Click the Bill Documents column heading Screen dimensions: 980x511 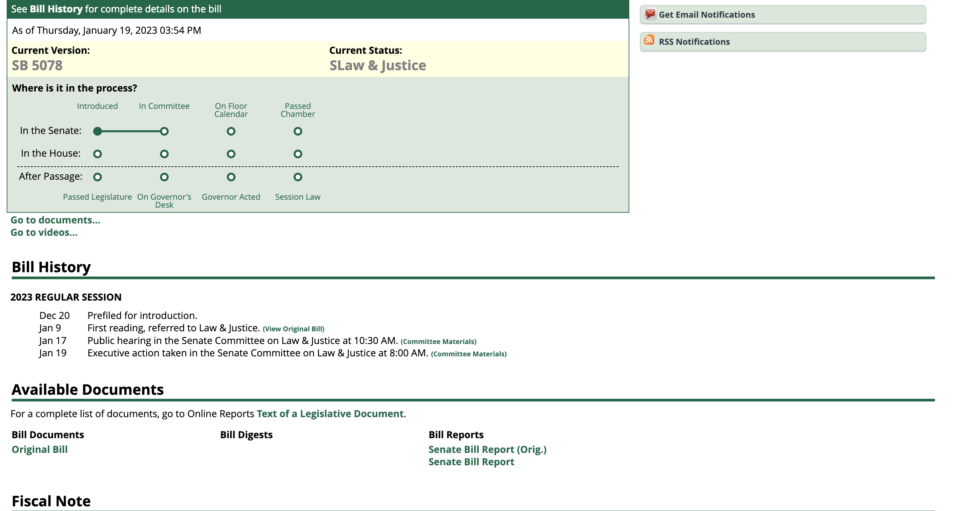tap(48, 435)
